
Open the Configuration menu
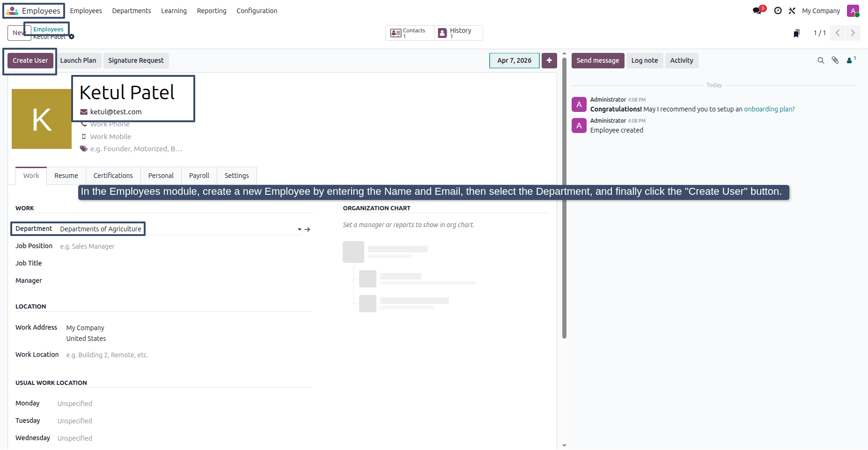pos(257,11)
